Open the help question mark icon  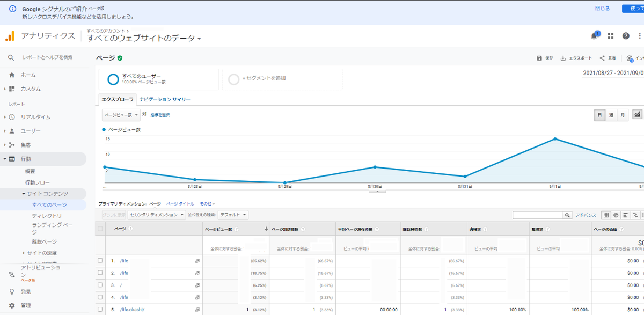click(x=626, y=36)
